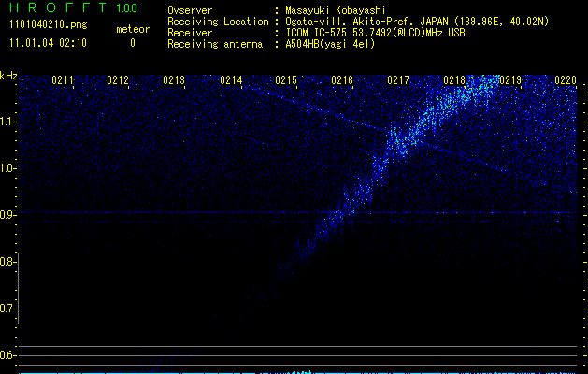
Task: Click the meteor count label
Action: coord(133,29)
